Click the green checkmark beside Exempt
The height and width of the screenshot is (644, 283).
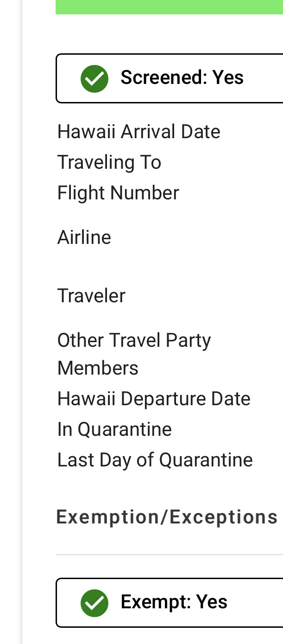94,603
